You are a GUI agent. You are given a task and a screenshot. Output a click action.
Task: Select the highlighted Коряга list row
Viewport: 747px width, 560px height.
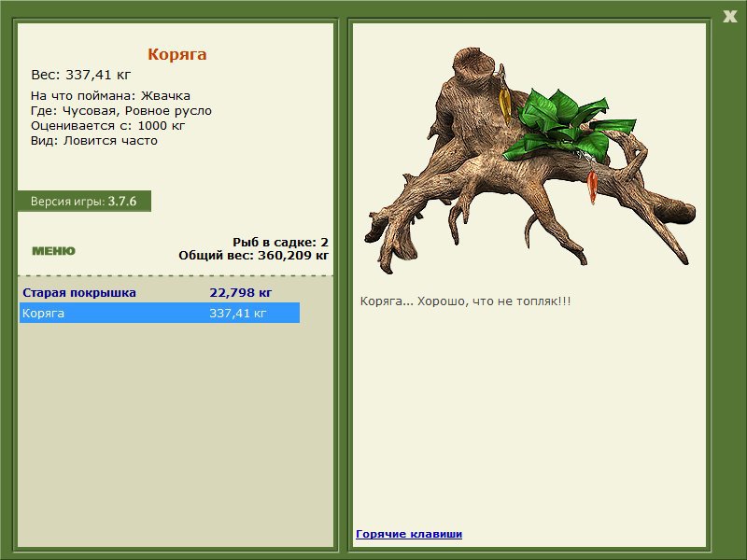(x=160, y=313)
